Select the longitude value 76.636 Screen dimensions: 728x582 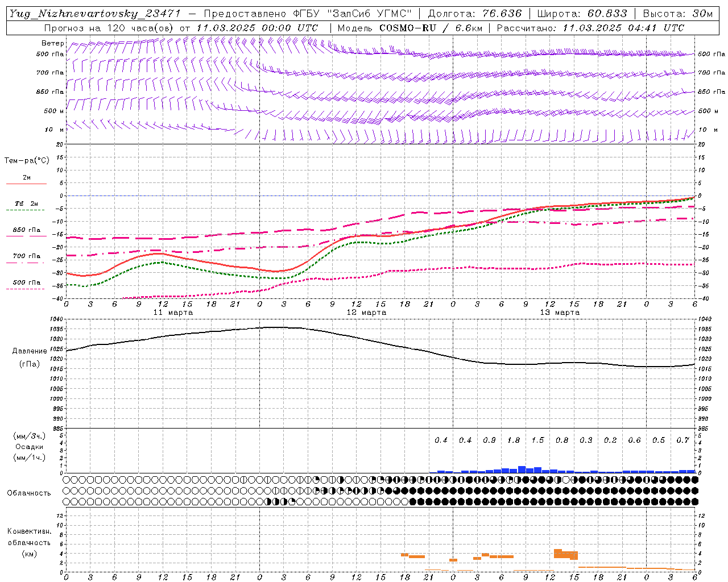tap(502, 14)
